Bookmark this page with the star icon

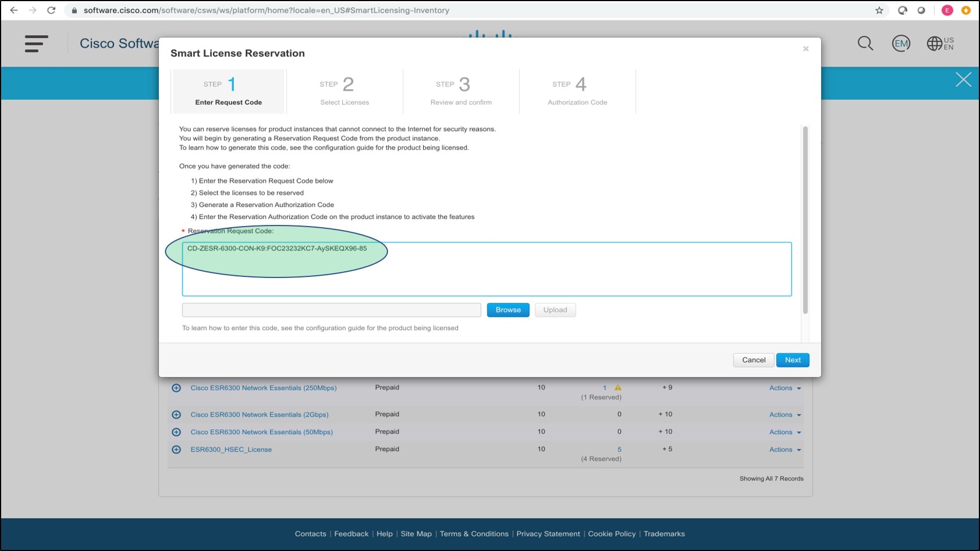click(x=879, y=10)
